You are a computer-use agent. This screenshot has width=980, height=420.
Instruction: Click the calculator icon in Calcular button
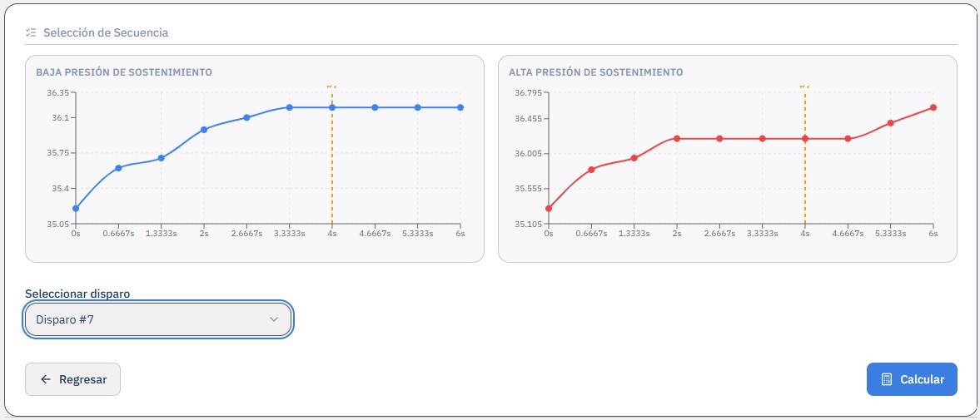pyautogui.click(x=886, y=379)
